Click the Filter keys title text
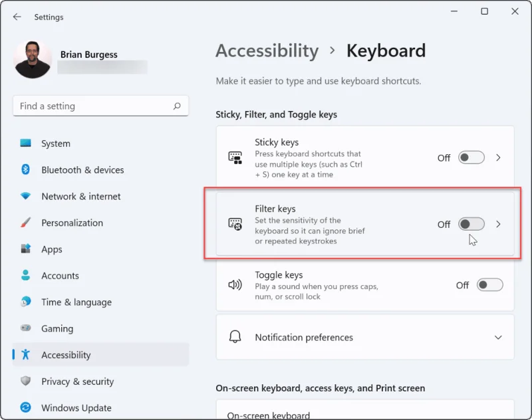The width and height of the screenshot is (532, 420). click(275, 209)
